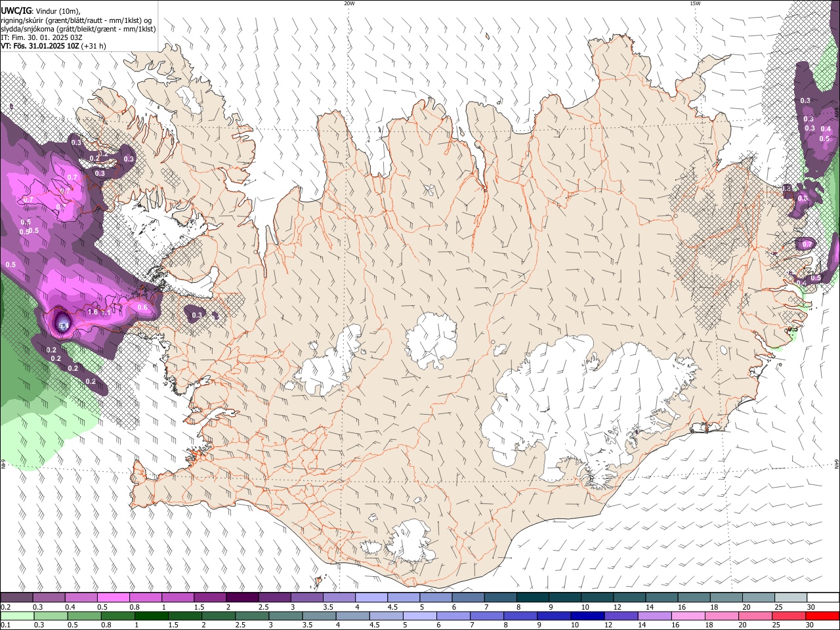
Task: Click the '64N' latitude label on the right edge
Action: [x=837, y=464]
